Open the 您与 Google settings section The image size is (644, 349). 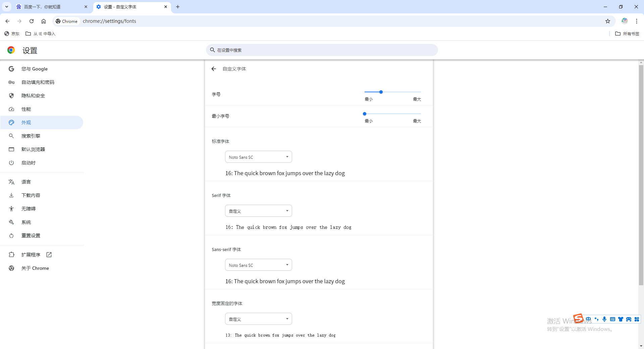[42, 69]
